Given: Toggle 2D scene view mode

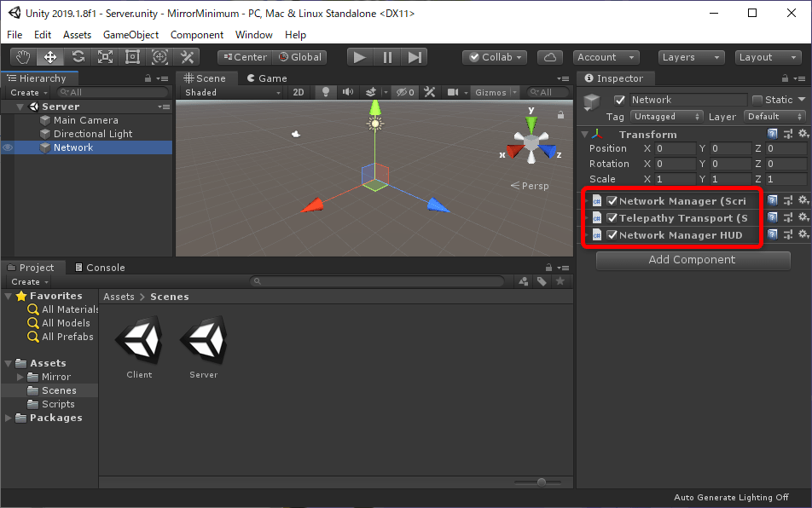Looking at the screenshot, I should (x=299, y=92).
